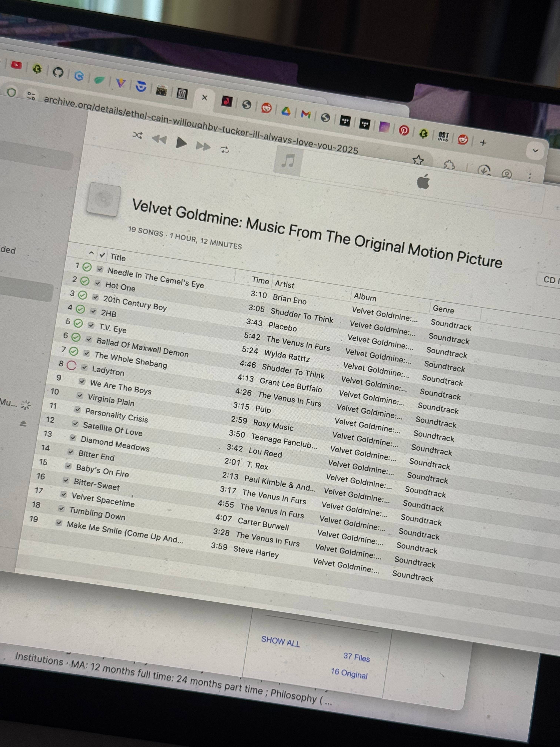The width and height of the screenshot is (560, 747).
Task: Switch to the GitHub browser tab
Action: point(58,72)
